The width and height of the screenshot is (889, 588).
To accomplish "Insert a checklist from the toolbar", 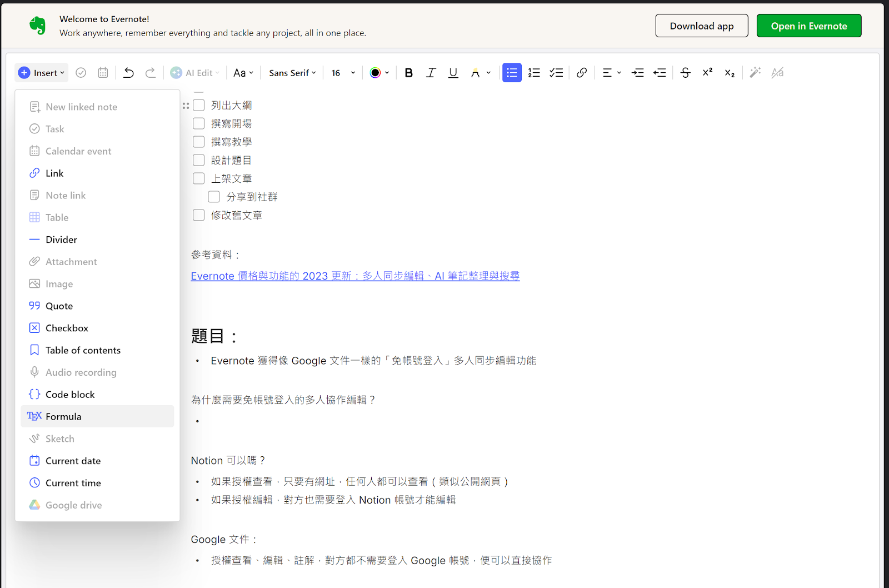I will (556, 73).
